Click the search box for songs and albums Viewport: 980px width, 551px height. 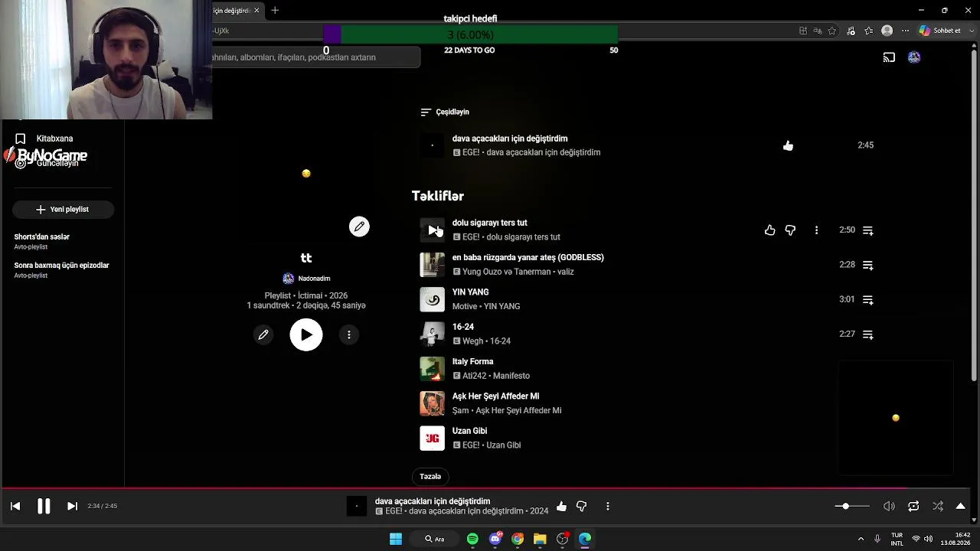point(315,57)
